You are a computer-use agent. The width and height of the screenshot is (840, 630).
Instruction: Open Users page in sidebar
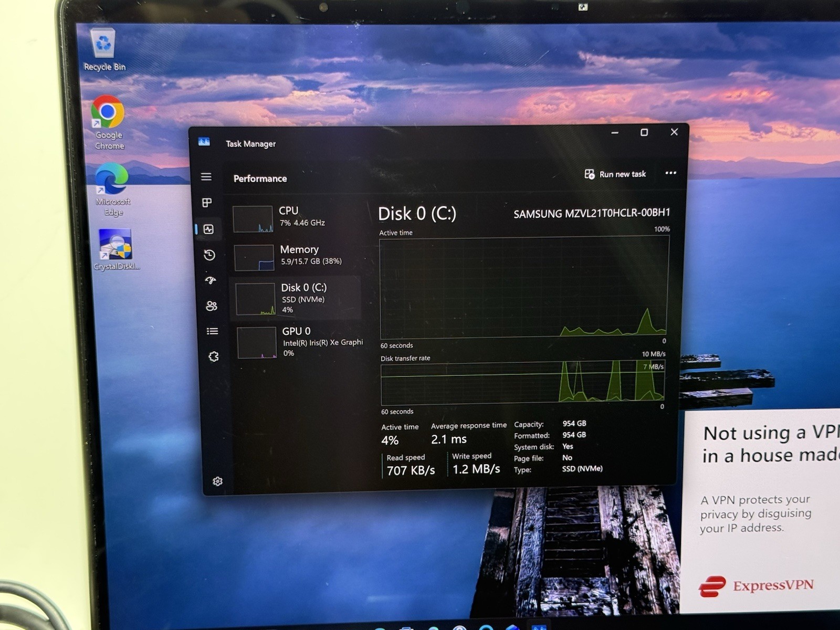click(x=212, y=306)
